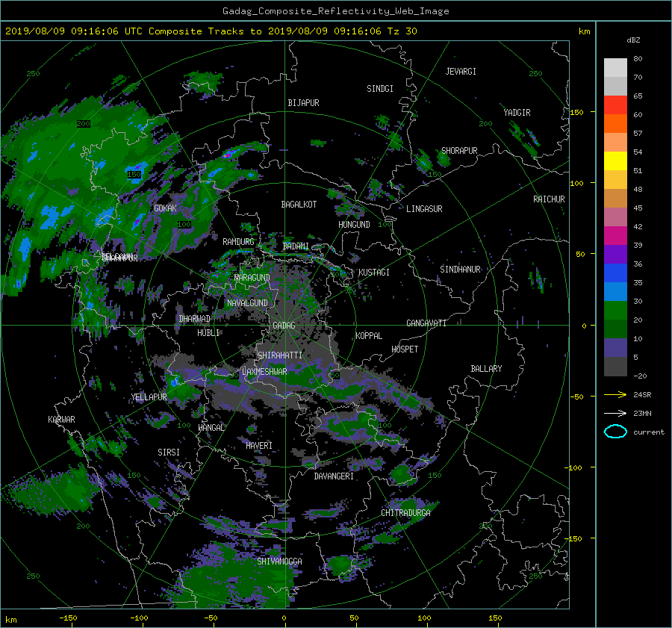Click the LAXMESHWAR city label
Viewport: 672px width, 628px height.
pyautogui.click(x=264, y=372)
